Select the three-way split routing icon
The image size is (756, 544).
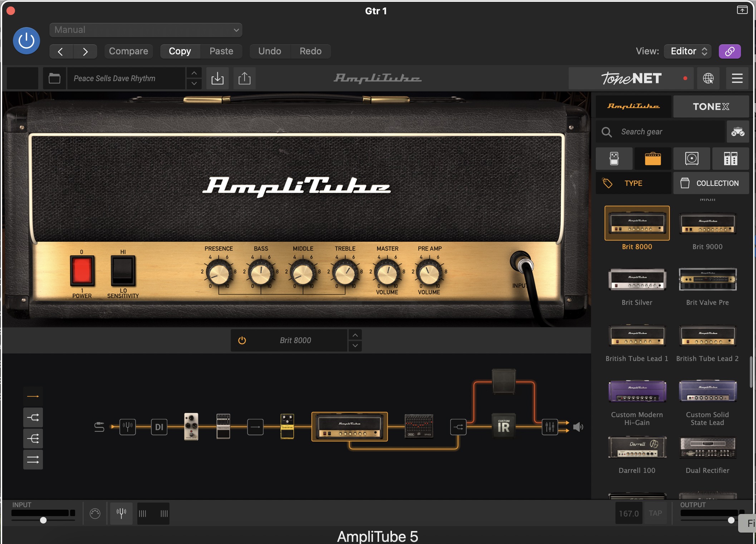pos(33,439)
